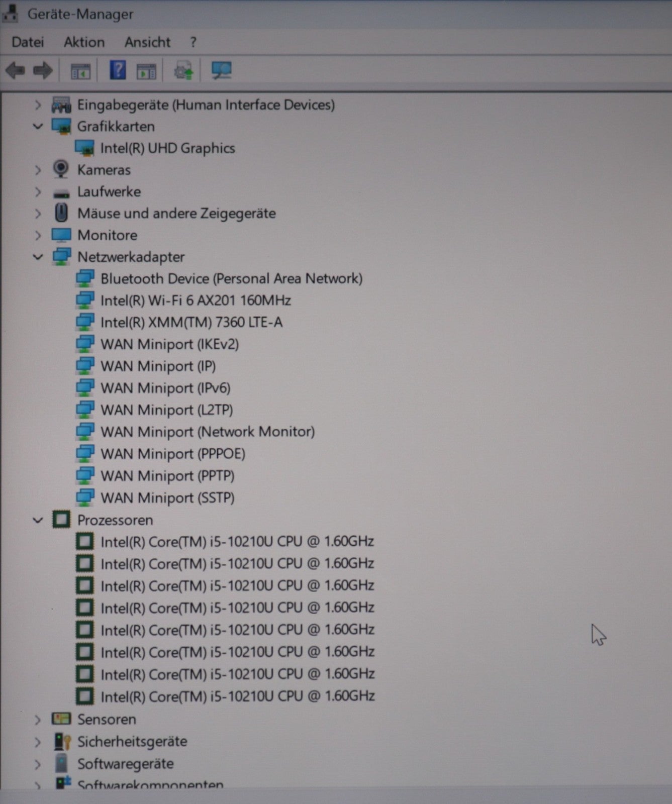Click the Forward arrow toolbar icon

point(43,70)
